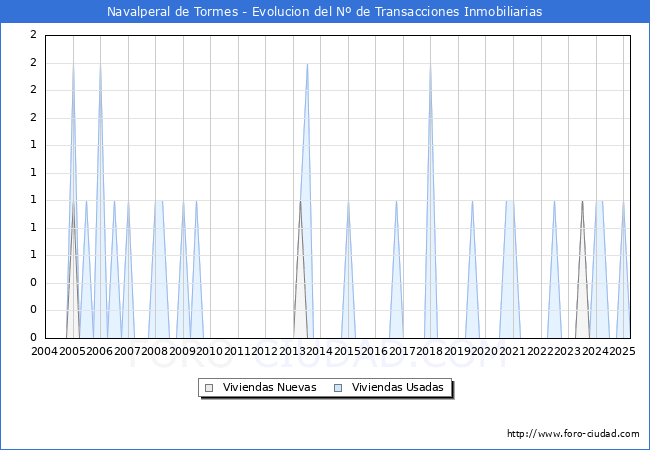Viewport: 650px width, 450px height.
Task: Click the Viviendas Usadas legend swatch
Action: [x=338, y=388]
